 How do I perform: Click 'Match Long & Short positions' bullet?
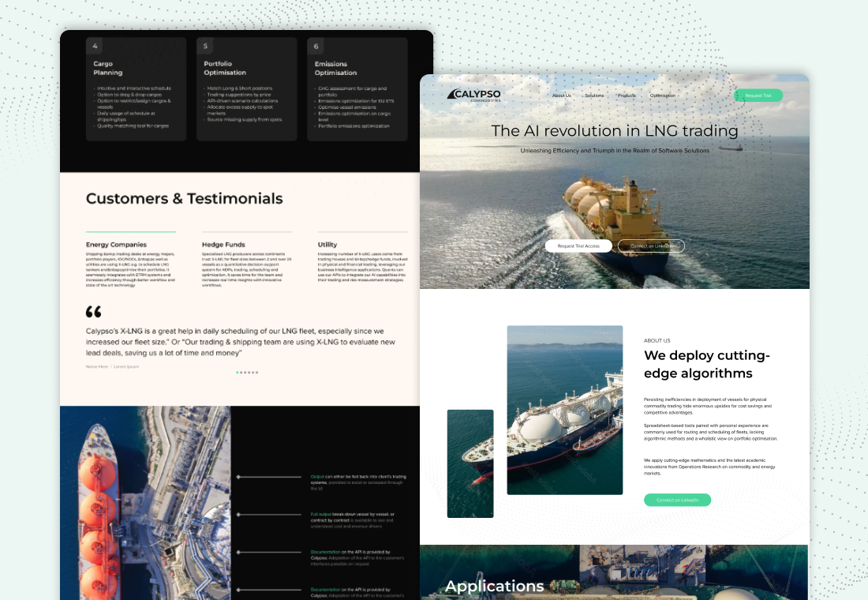[x=240, y=88]
